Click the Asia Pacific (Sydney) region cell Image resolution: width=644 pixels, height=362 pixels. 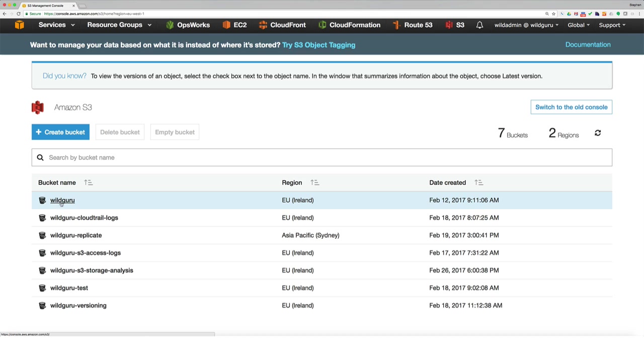pyautogui.click(x=310, y=235)
